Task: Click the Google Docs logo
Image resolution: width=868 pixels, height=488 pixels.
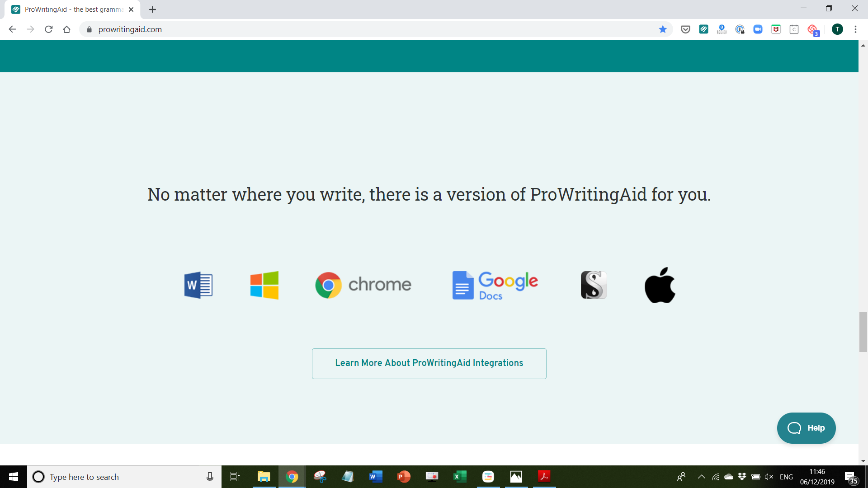Action: (495, 285)
